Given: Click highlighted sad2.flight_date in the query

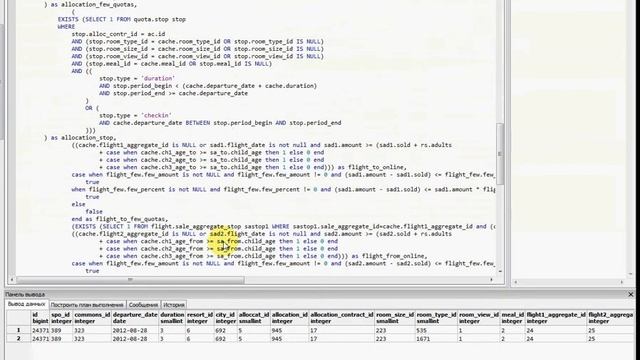Looking at the screenshot, I should [x=238, y=234].
